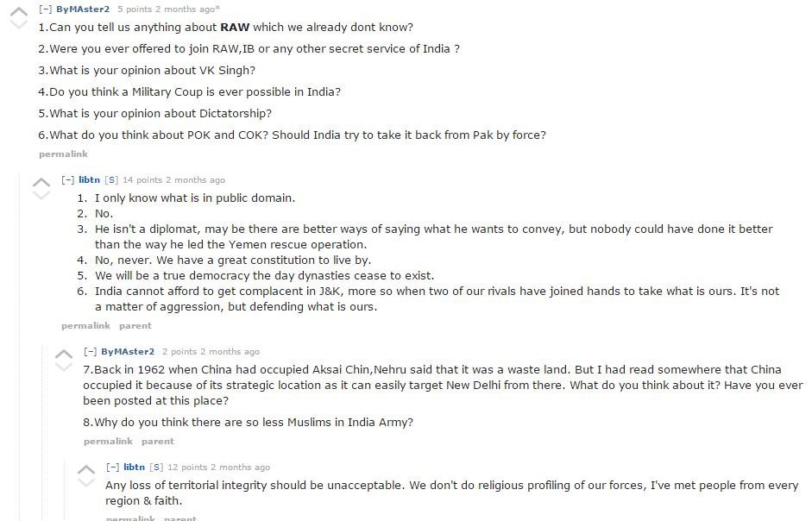Open ByMAster2 profile on 2-point comment
This screenshot has width=812, height=521.
pyautogui.click(x=128, y=351)
